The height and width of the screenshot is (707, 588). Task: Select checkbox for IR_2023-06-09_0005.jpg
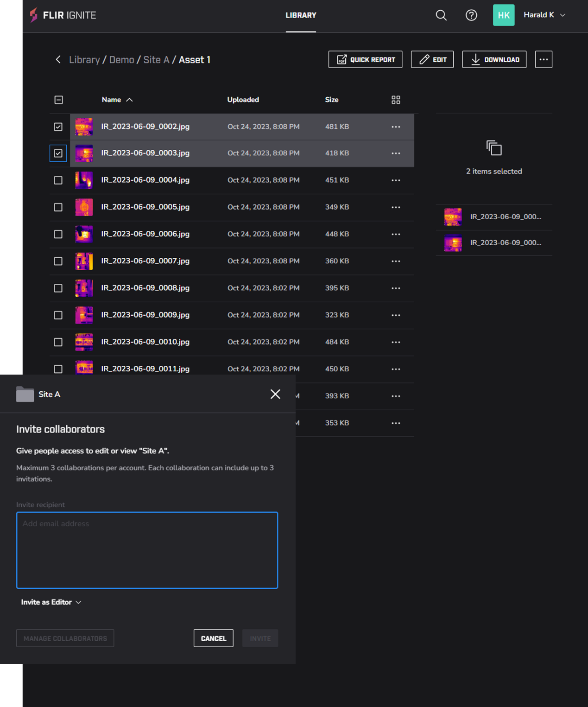[58, 207]
